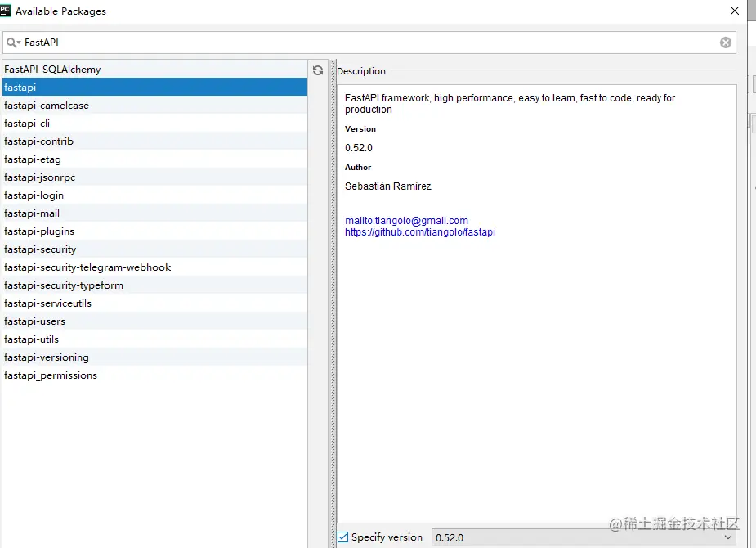Select FastAPI-SQLAlchemy package
Viewport: 756px width, 548px height.
coord(154,69)
